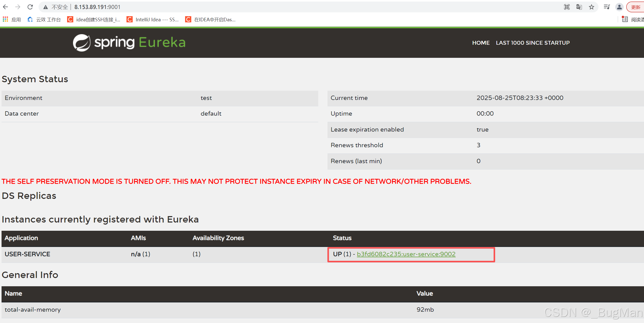Open the user profile avatar icon
Screen dimensions: 644x323
(620, 7)
